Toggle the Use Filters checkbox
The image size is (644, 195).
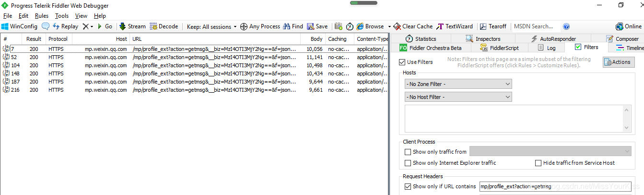coord(402,62)
